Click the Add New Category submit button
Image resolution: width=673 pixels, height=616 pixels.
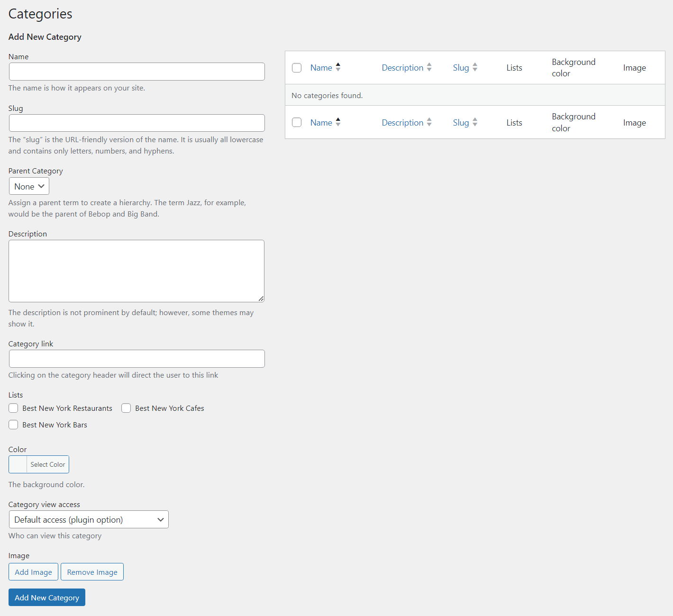pos(47,598)
